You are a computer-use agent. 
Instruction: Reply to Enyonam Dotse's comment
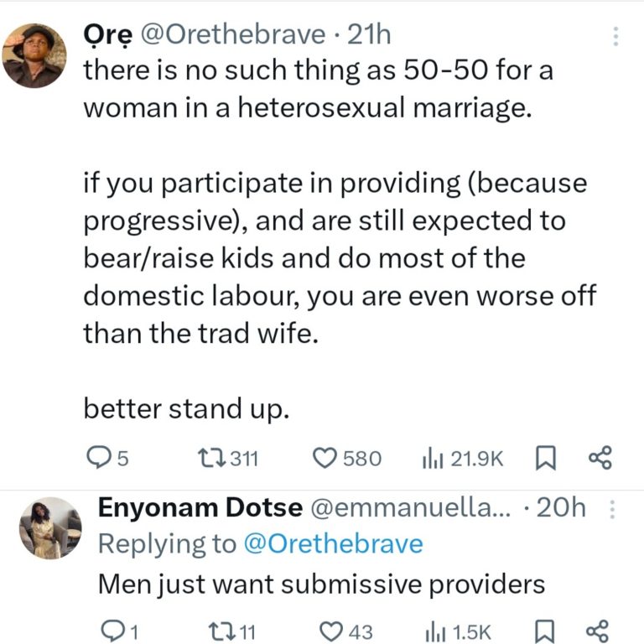coord(112,630)
